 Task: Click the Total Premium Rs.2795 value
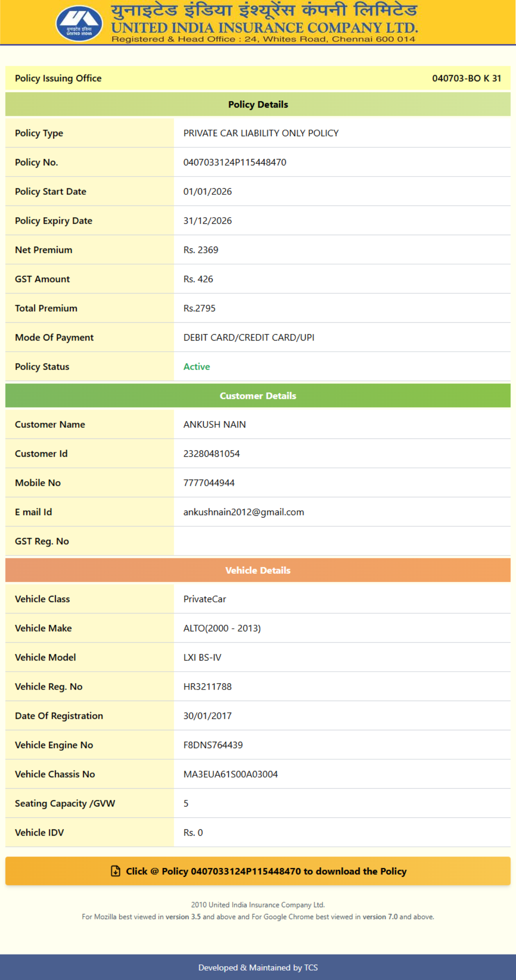[x=199, y=308]
